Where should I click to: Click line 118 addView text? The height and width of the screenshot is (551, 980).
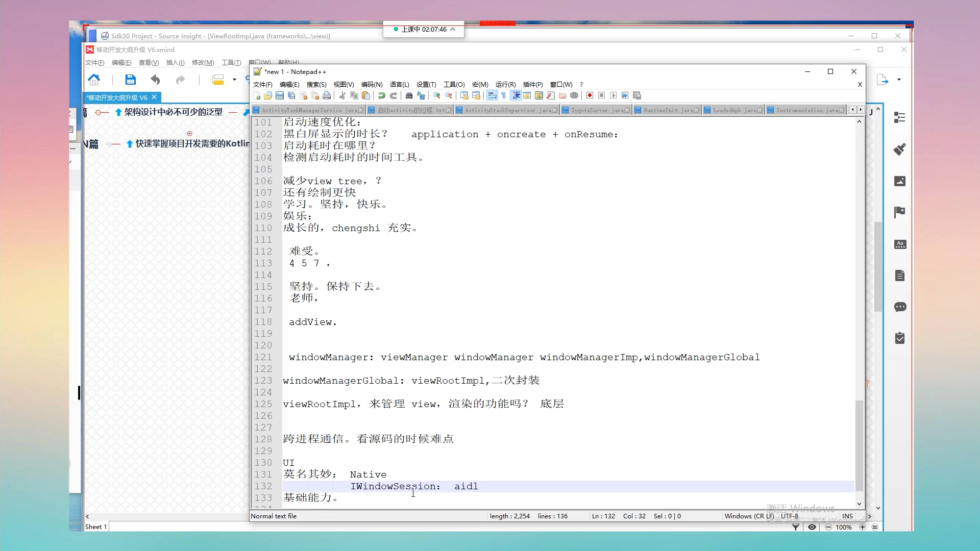click(x=312, y=322)
